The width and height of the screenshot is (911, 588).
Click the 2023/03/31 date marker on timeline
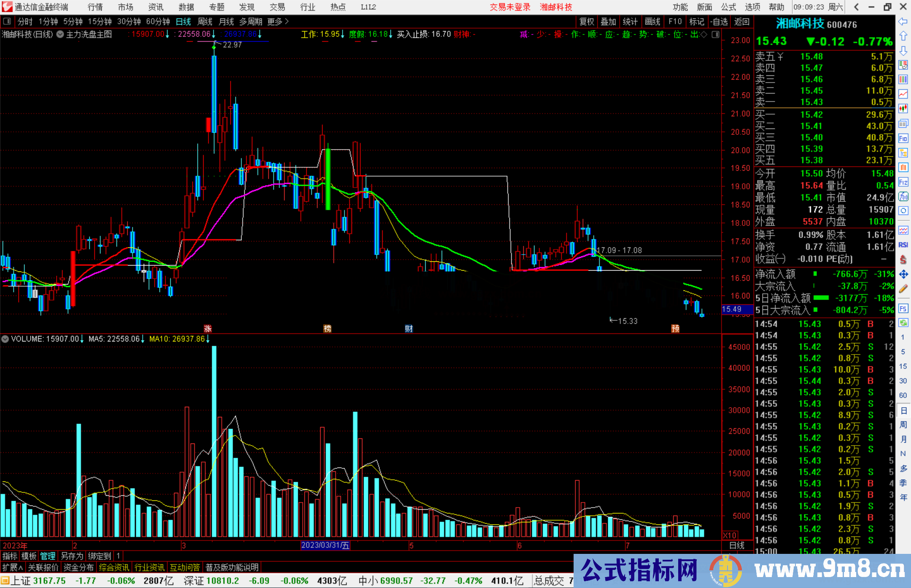(325, 545)
